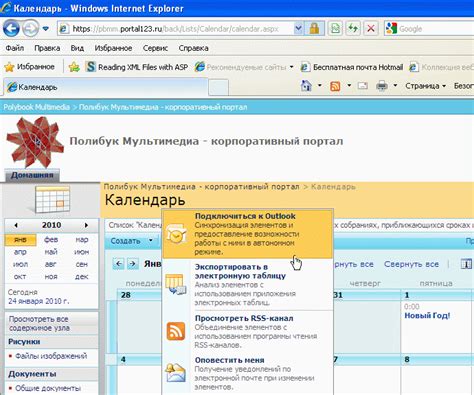The image size is (474, 395).
Task: Click the browser Forward arrow button
Action: click(30, 29)
